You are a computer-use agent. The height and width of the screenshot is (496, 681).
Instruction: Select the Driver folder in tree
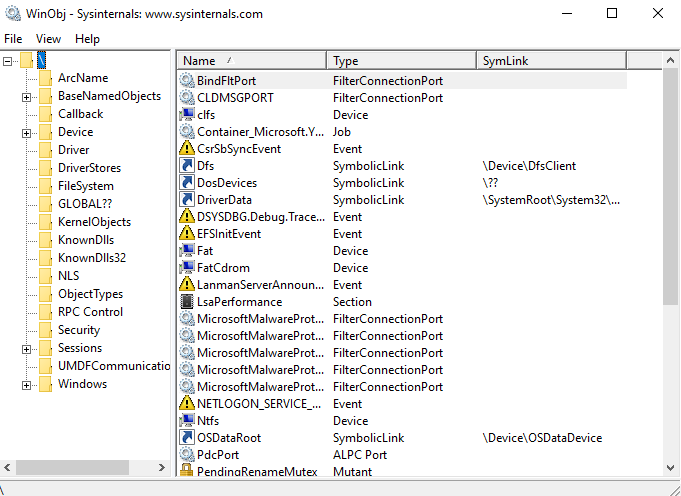tap(74, 150)
